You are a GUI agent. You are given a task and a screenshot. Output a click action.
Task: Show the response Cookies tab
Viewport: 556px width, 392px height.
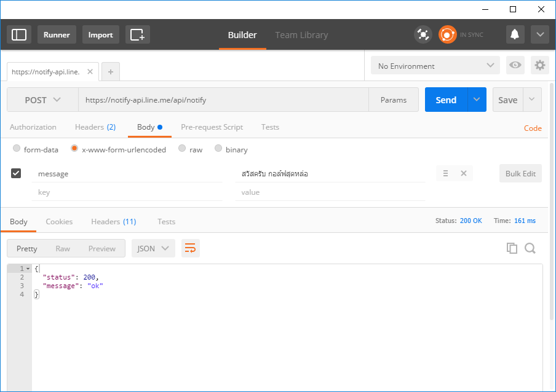59,222
